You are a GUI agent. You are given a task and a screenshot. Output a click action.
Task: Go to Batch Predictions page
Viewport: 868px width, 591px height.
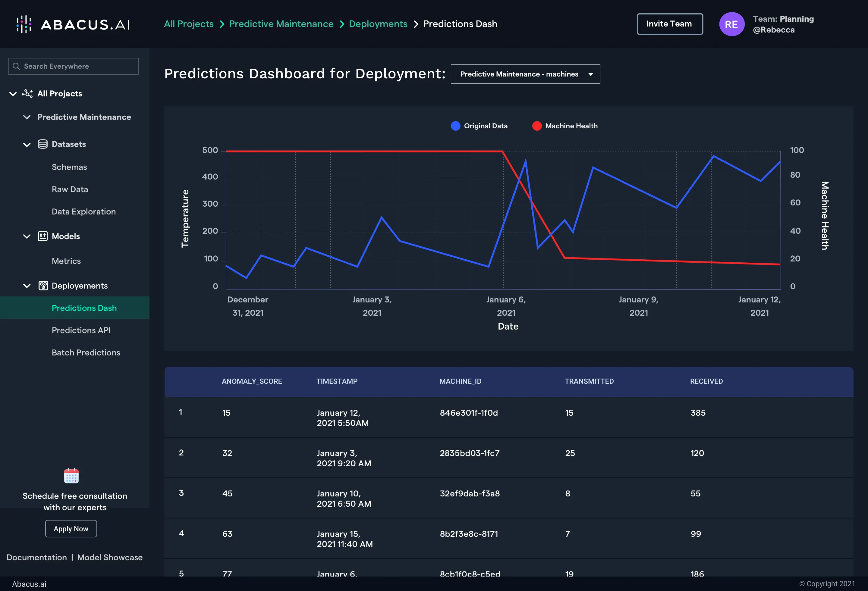pos(86,353)
